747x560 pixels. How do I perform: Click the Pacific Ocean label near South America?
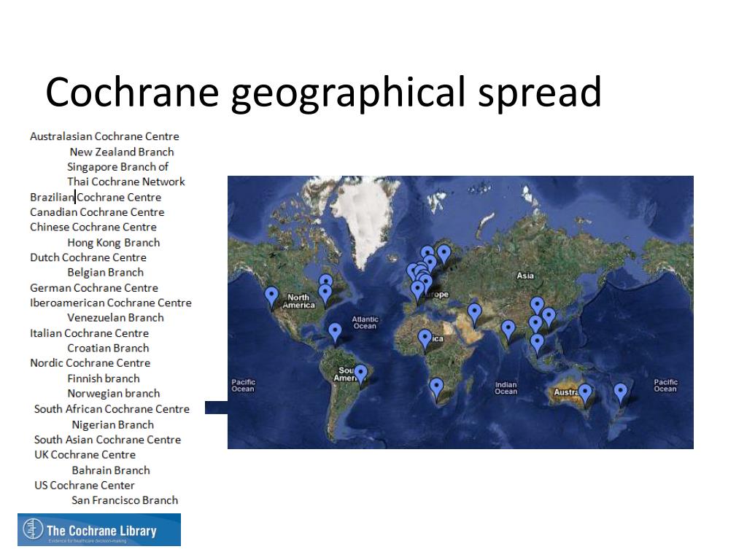coord(243,385)
